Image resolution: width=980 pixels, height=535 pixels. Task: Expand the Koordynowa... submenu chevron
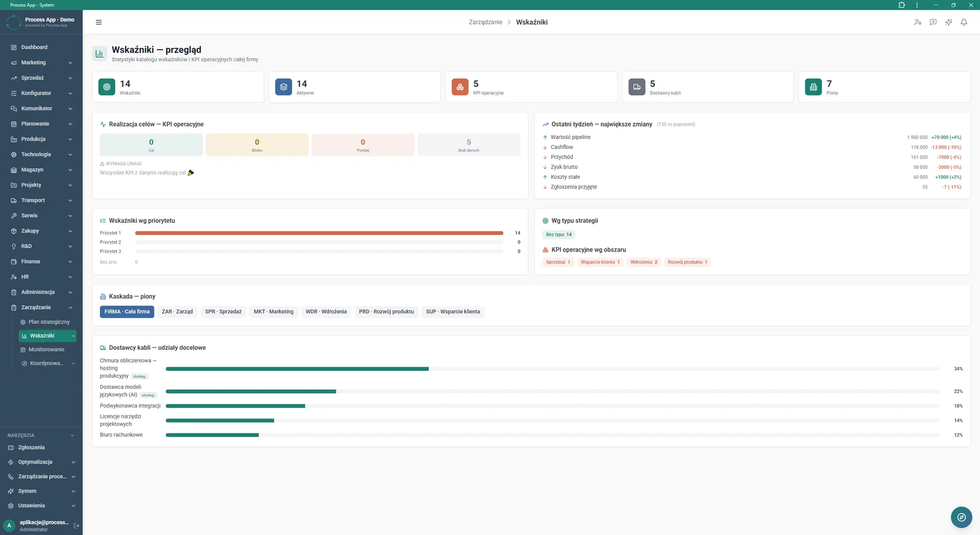(73, 364)
